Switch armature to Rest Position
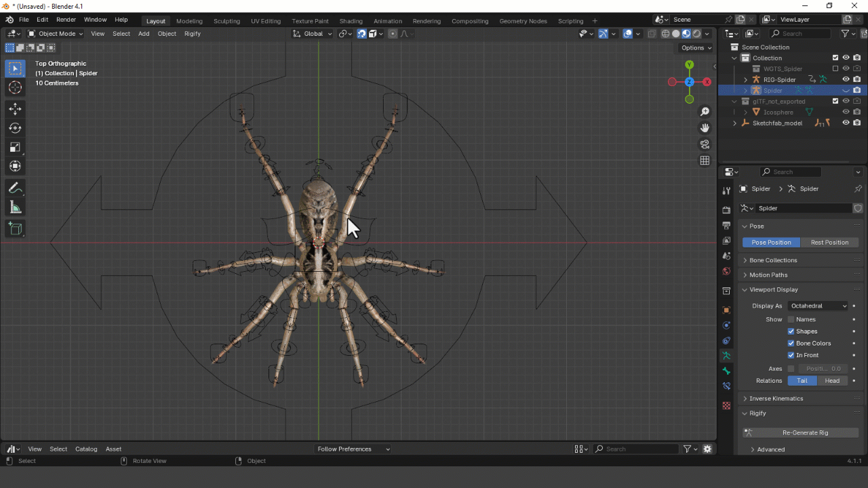 (829, 242)
